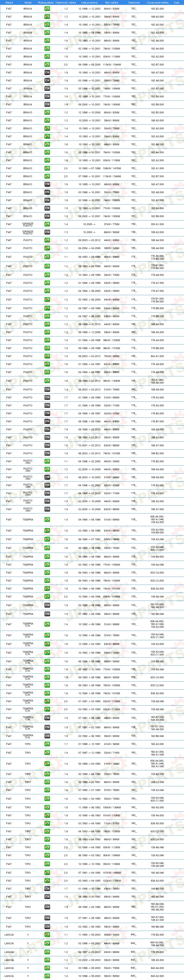Viewport: 184px width, 980px height.
Task: Click engine code 182 A1.000
Action: (157, 169)
